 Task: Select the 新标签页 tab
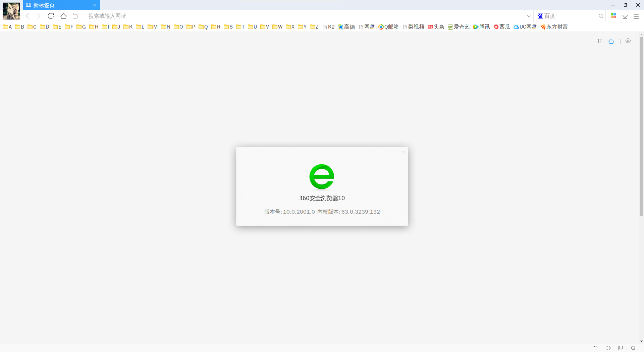click(x=61, y=5)
